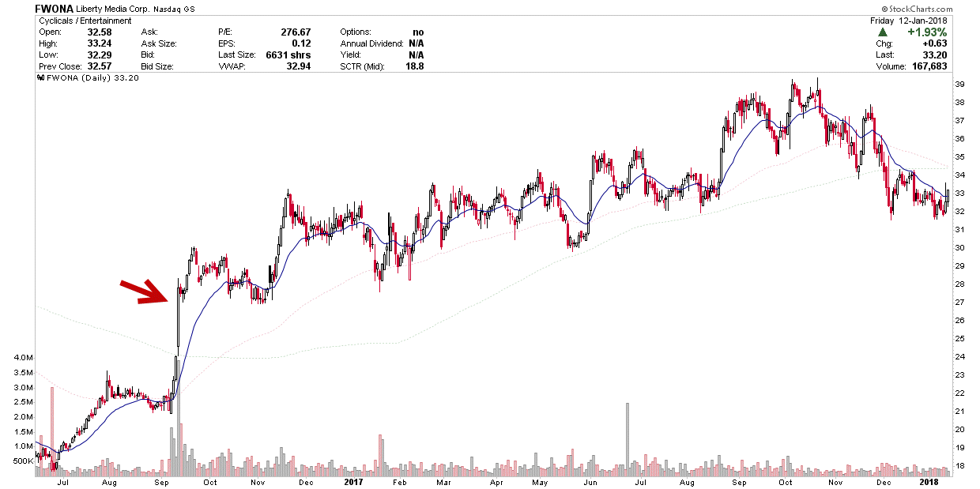Click the EPS value 0.12
Image resolution: width=980 pixels, height=489 pixels.
coord(301,43)
